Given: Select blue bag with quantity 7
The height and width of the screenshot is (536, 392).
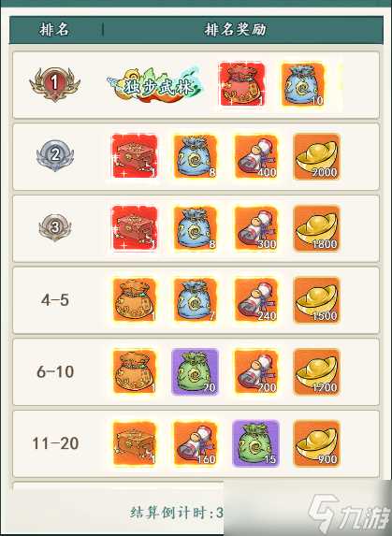Looking at the screenshot, I should click(196, 300).
